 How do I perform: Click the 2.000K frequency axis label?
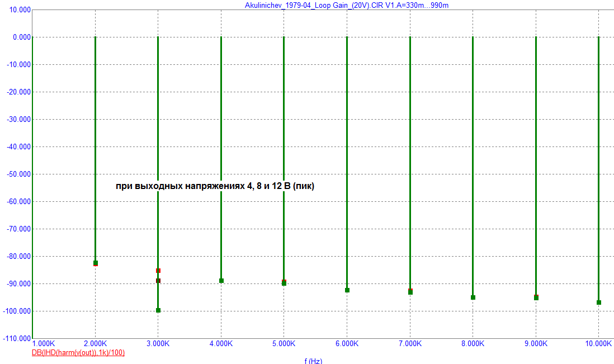[x=95, y=344]
